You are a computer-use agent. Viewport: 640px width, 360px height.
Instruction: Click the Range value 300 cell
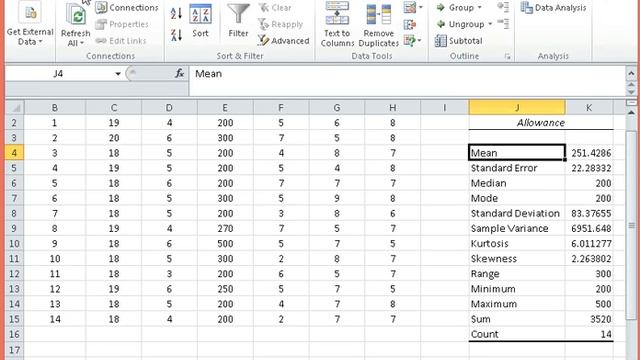coord(589,274)
